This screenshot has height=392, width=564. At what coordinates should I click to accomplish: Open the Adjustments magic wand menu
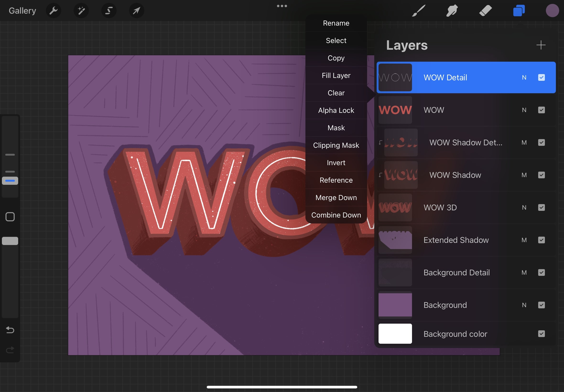(x=81, y=10)
